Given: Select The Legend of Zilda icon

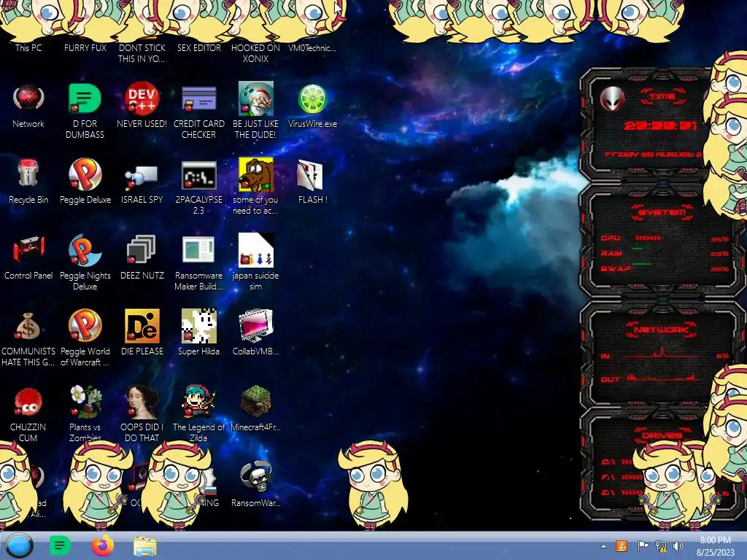Looking at the screenshot, I should (x=198, y=402).
